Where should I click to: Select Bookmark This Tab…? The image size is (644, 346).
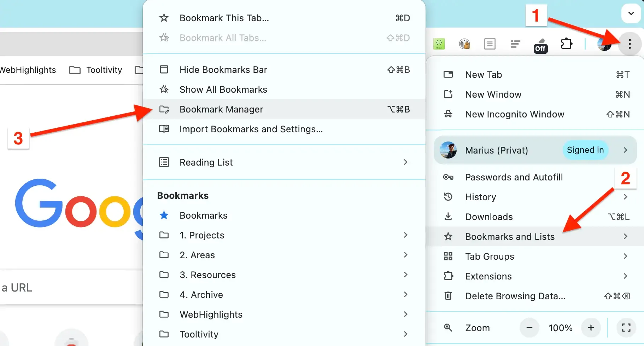coord(284,18)
